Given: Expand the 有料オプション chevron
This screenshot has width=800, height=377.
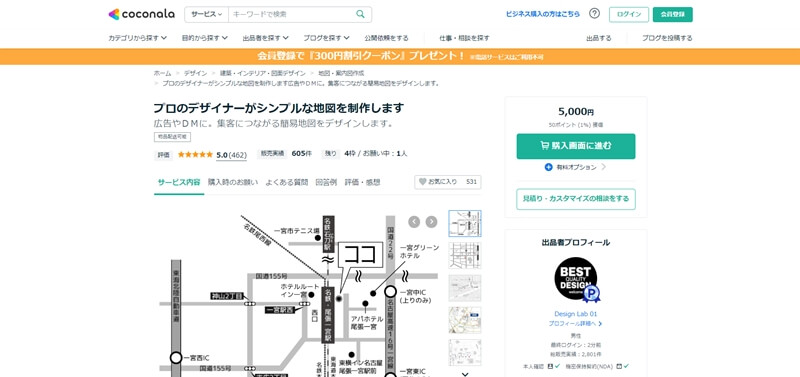Looking at the screenshot, I should [x=604, y=167].
